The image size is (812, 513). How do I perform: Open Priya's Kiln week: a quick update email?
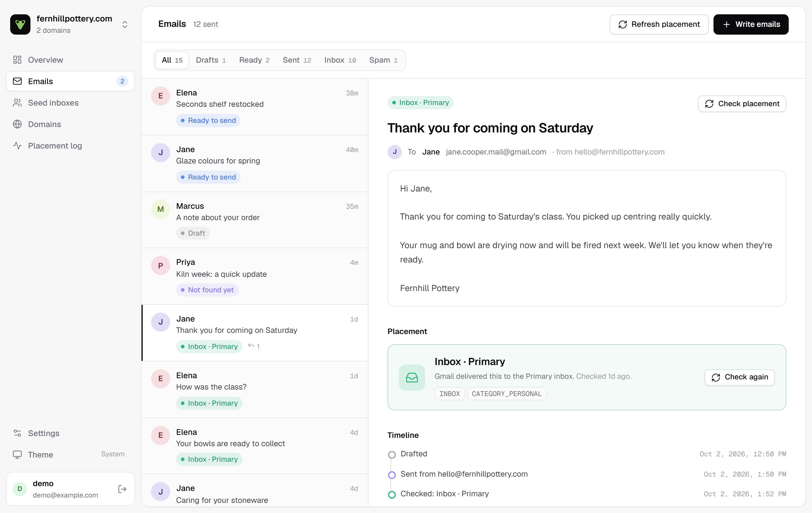255,276
